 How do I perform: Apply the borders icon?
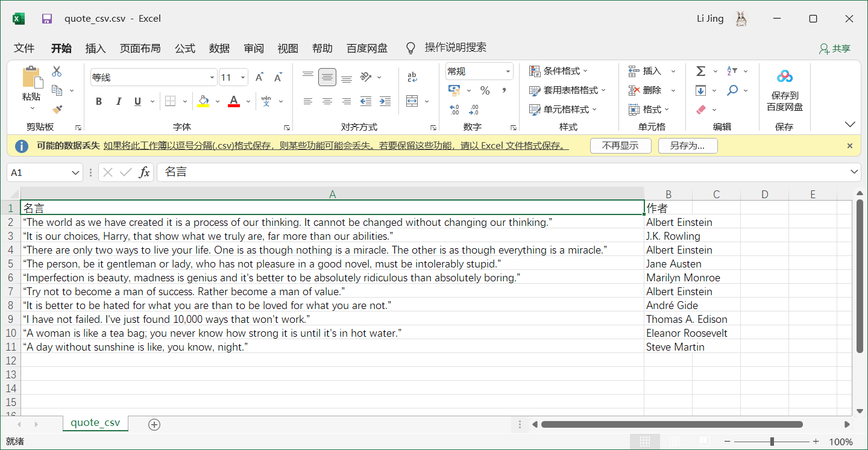pyautogui.click(x=170, y=101)
